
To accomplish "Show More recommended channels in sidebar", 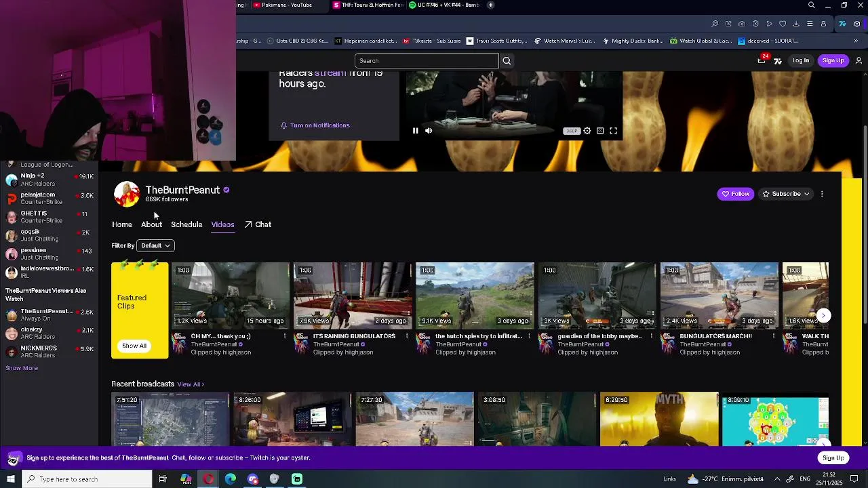I will click(x=22, y=368).
